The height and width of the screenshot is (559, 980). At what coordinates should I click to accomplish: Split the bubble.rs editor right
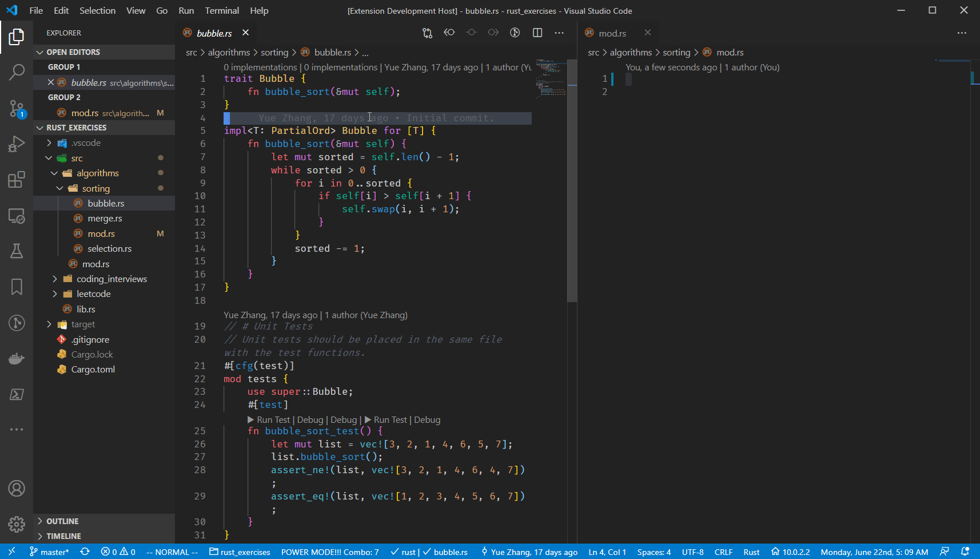(537, 33)
